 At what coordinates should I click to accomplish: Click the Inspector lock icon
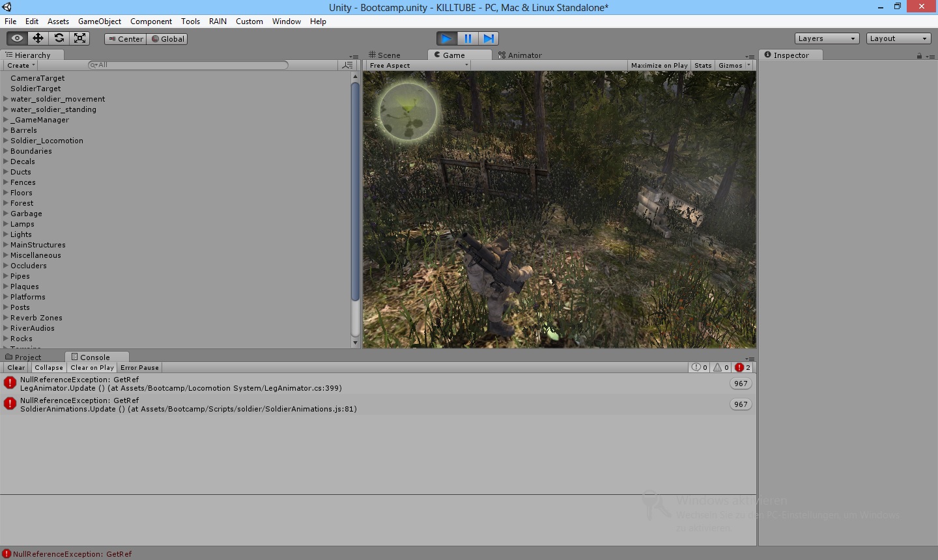click(x=919, y=56)
